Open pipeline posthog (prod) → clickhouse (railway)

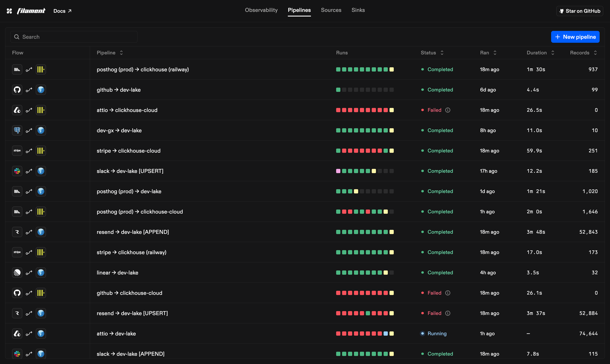(143, 69)
